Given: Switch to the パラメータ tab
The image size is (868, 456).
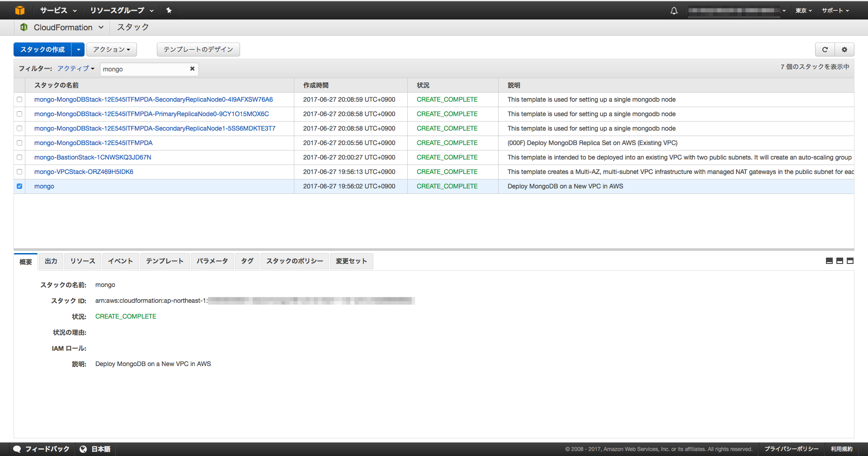Looking at the screenshot, I should pos(212,261).
